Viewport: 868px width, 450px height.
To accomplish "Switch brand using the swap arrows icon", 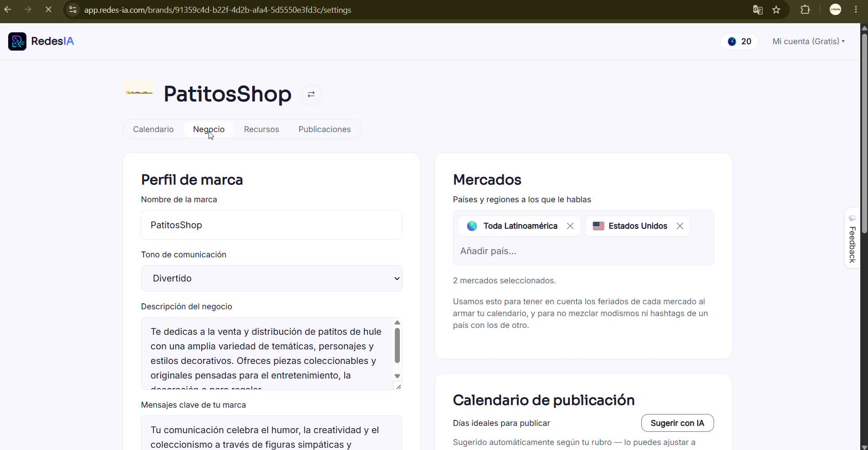I will click(311, 94).
